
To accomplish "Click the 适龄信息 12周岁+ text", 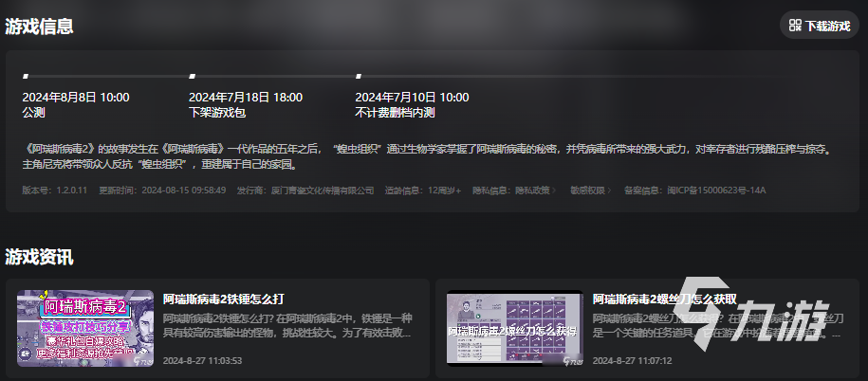I will [423, 190].
